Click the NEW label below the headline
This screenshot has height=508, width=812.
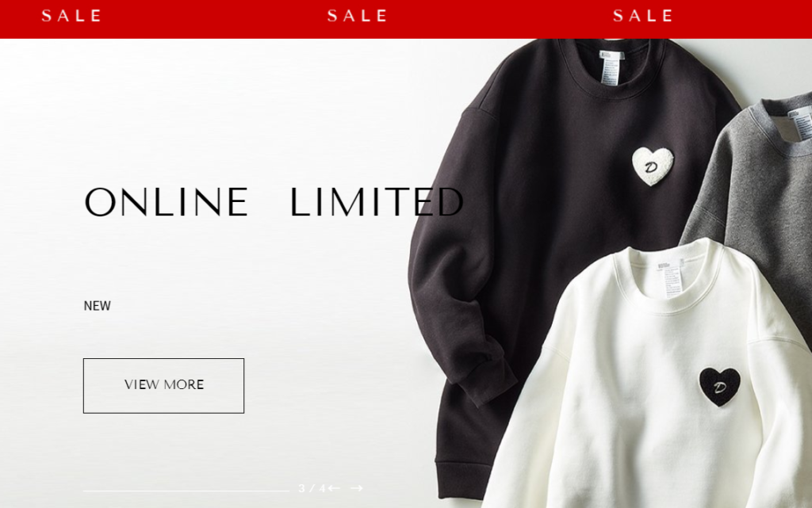point(98,306)
